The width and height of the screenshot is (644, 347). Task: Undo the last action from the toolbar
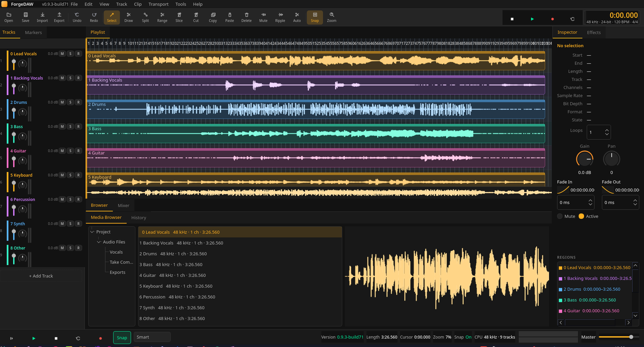pos(77,17)
